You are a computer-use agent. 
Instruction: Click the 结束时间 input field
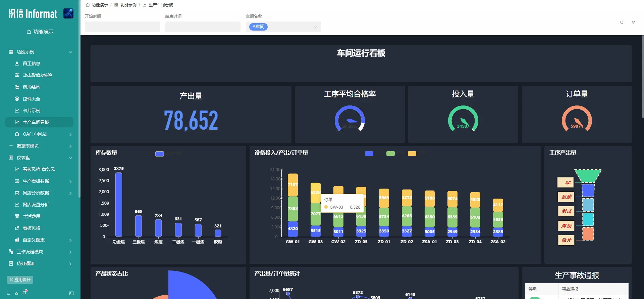pos(203,27)
